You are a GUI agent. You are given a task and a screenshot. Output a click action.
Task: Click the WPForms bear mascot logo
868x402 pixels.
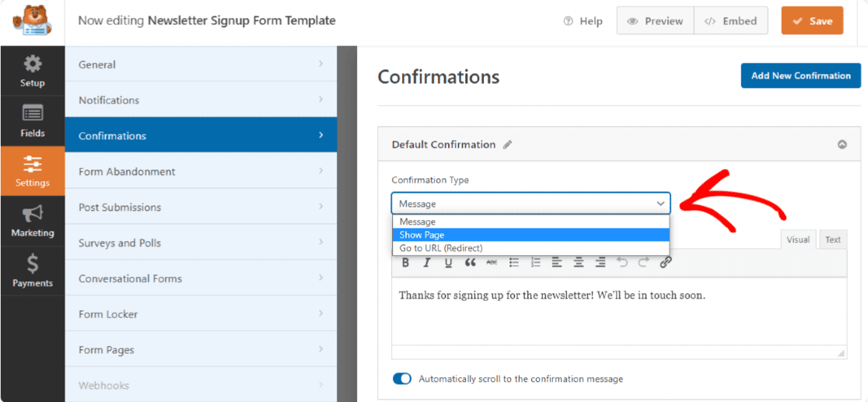pos(32,22)
